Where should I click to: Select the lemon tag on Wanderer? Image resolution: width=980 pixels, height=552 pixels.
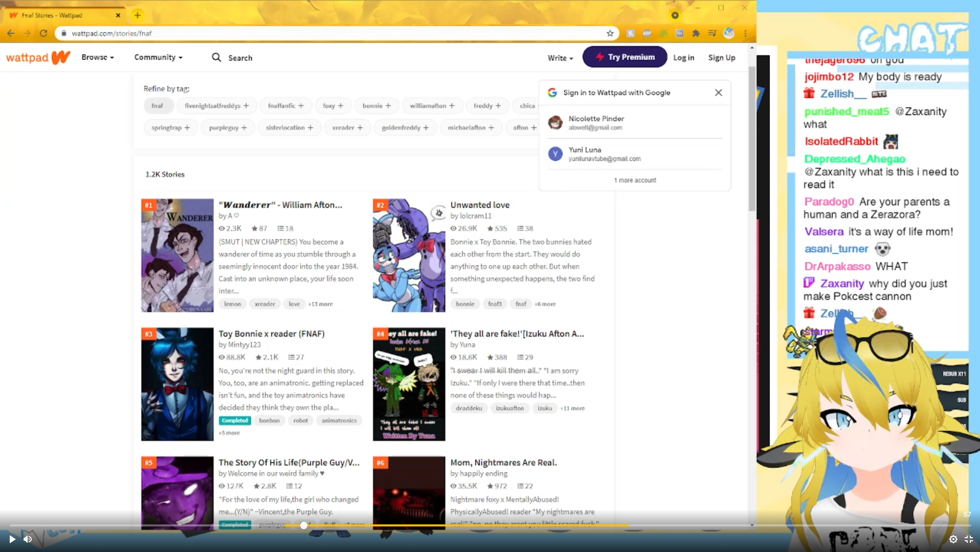(232, 304)
